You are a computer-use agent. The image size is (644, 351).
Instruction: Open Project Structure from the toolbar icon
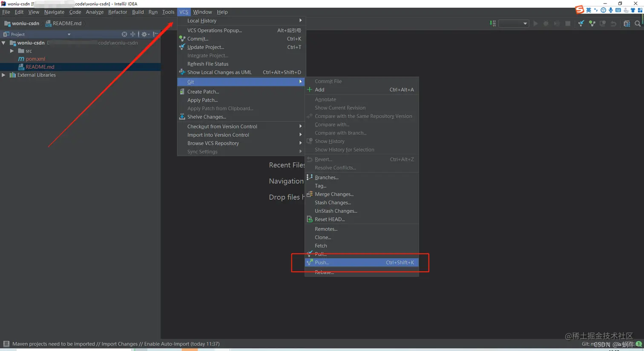(x=627, y=23)
